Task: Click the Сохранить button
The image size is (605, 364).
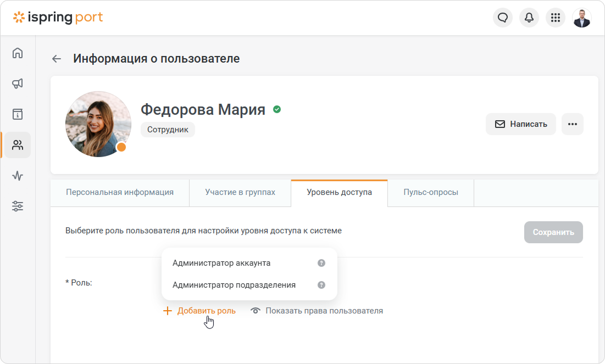Action: coord(553,232)
